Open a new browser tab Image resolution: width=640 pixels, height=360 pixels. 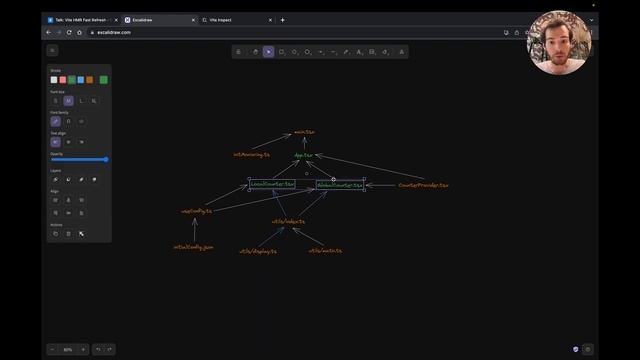click(282, 20)
